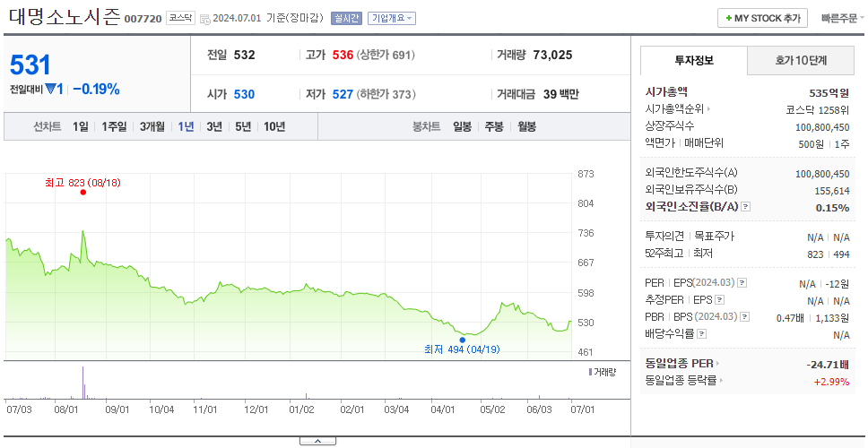Select the 3개월 line chart period

[152, 126]
